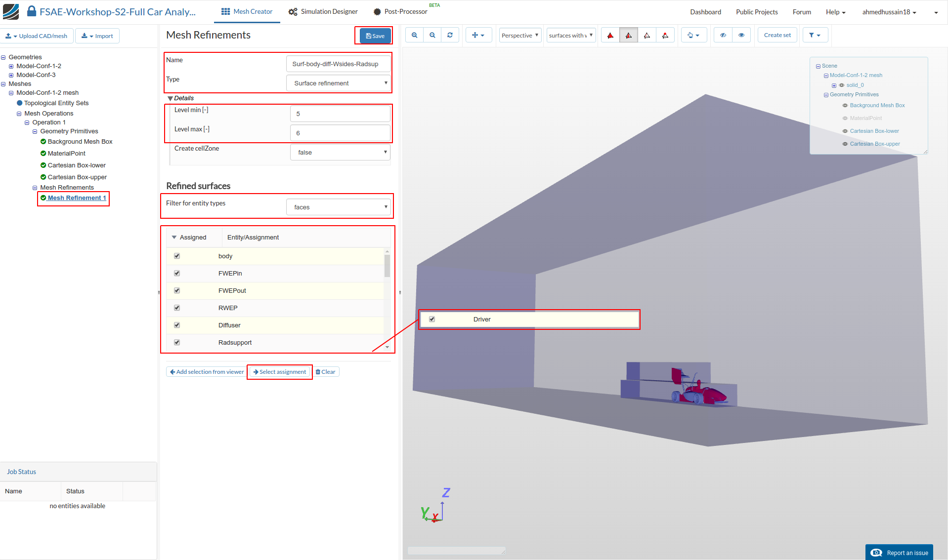Viewport: 948px width, 560px height.
Task: Click the Level max input field
Action: point(340,133)
